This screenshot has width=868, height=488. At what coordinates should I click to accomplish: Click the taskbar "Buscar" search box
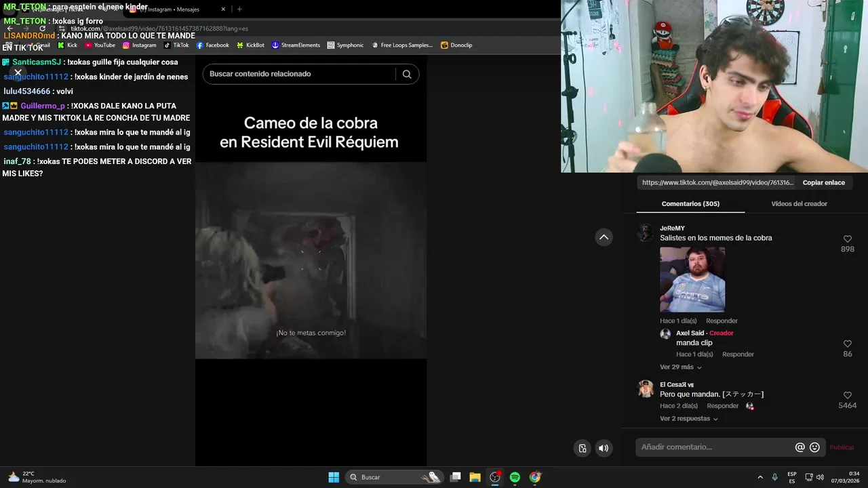point(396,477)
